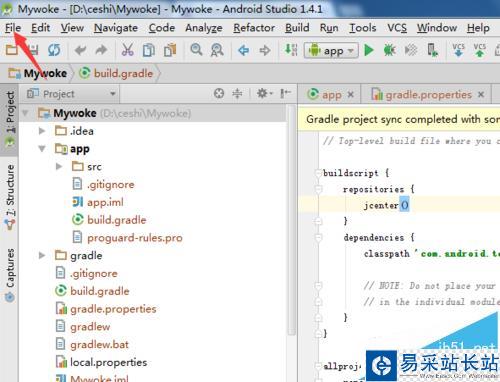Select app.iml in the tree
Screen dimensions: 500x382
[x=105, y=202]
